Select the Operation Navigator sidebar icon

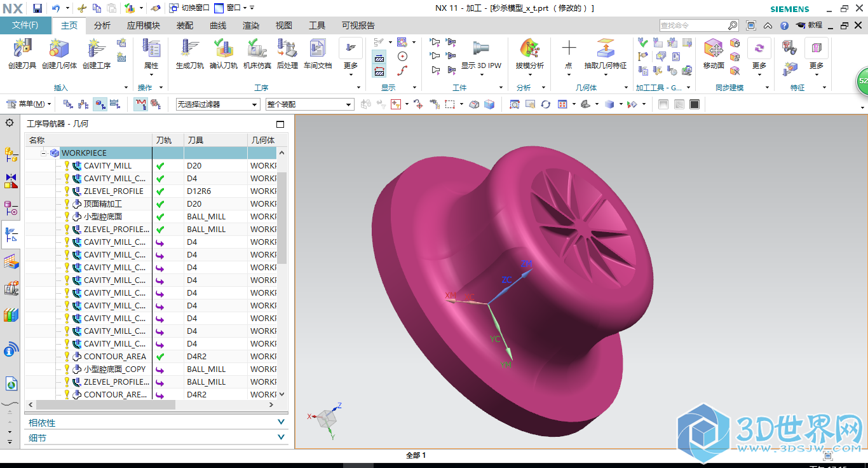click(11, 235)
